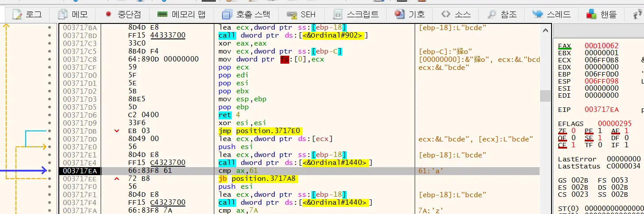Switch to the 스레드 threads tab

pyautogui.click(x=552, y=14)
